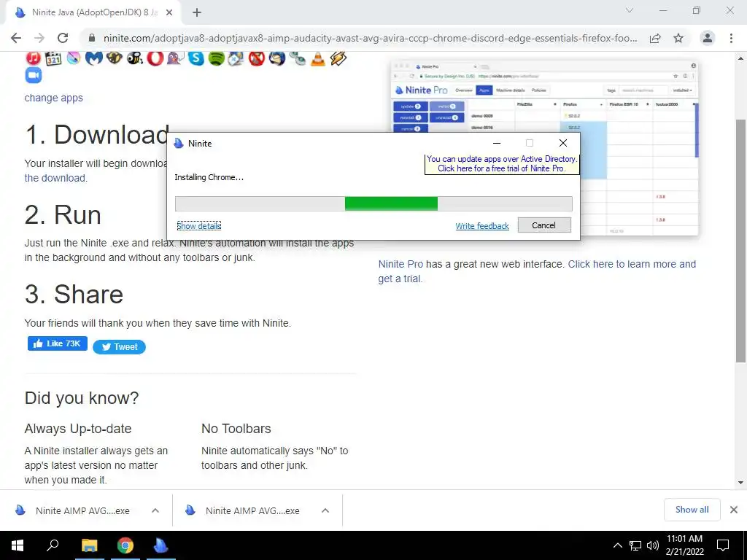Share this page using the share icon
The image size is (747, 560).
coord(655,38)
